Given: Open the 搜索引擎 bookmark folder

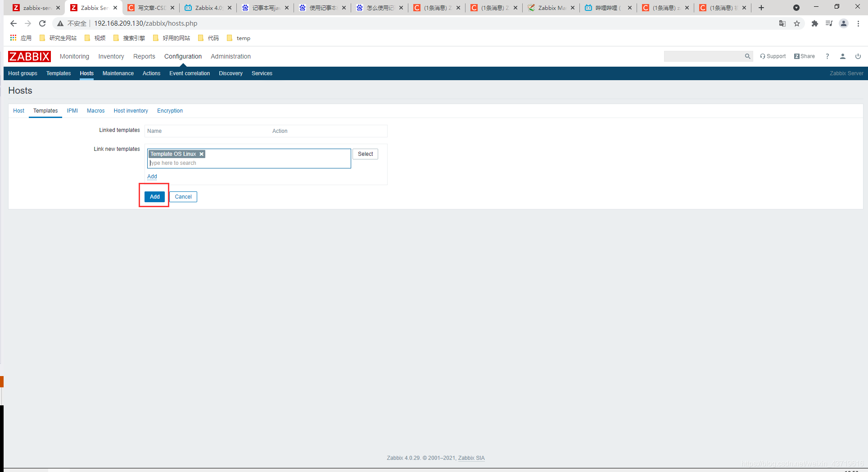Looking at the screenshot, I should tap(129, 38).
